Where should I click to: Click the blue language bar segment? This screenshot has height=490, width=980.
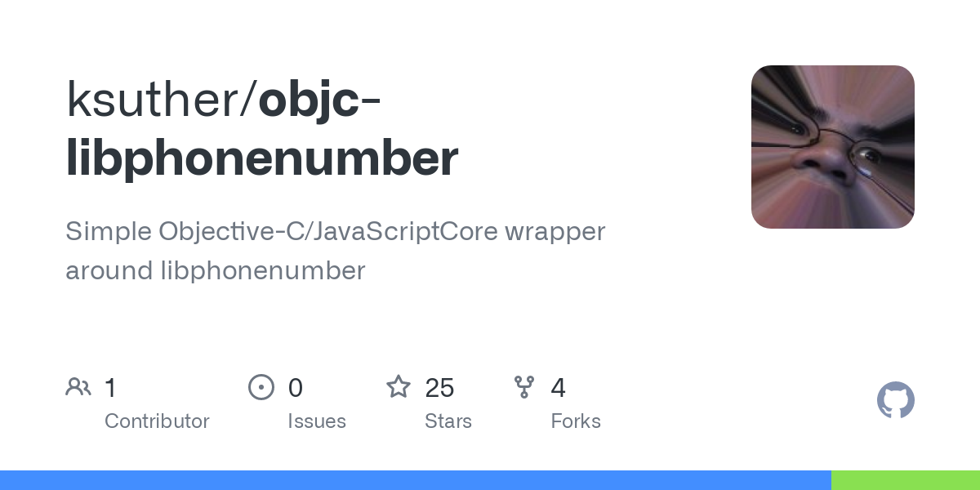[416, 480]
